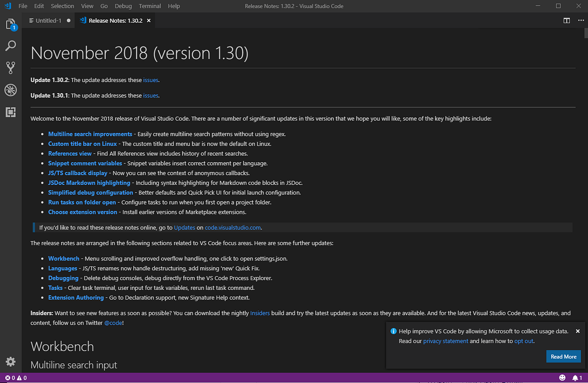
Task: Click the VS Code logo in title bar
Action: (7, 6)
